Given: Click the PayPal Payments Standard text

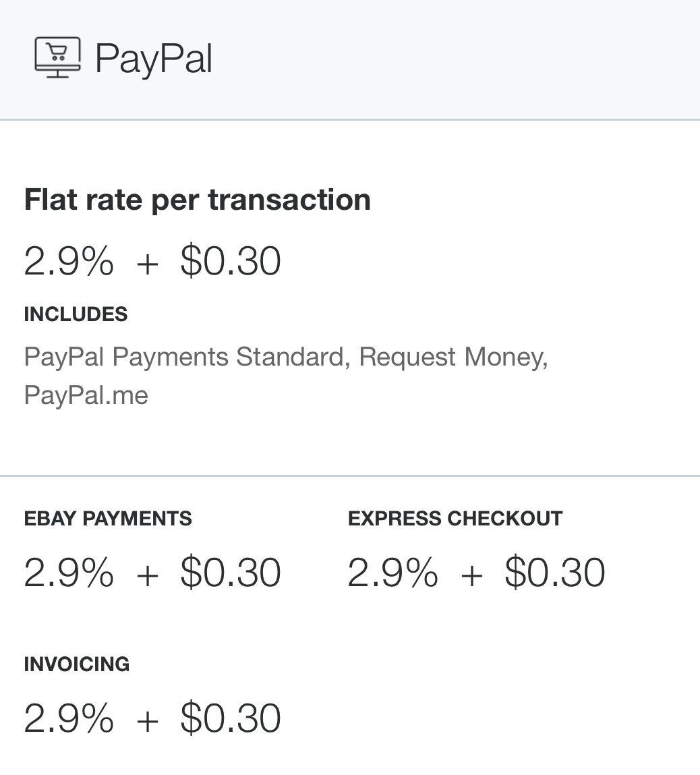Looking at the screenshot, I should [x=184, y=357].
